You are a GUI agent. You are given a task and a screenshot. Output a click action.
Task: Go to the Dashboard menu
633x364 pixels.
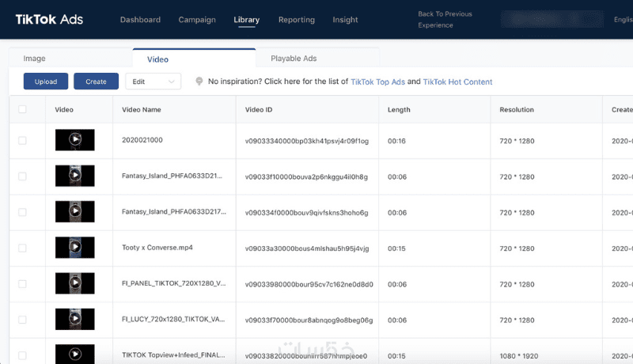coord(140,20)
